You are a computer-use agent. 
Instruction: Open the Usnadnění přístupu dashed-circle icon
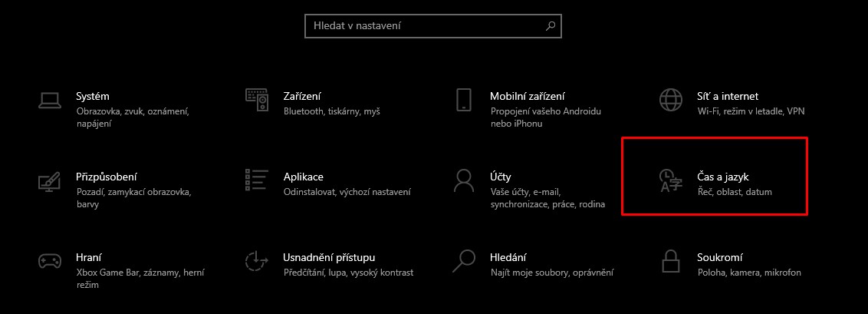[256, 261]
